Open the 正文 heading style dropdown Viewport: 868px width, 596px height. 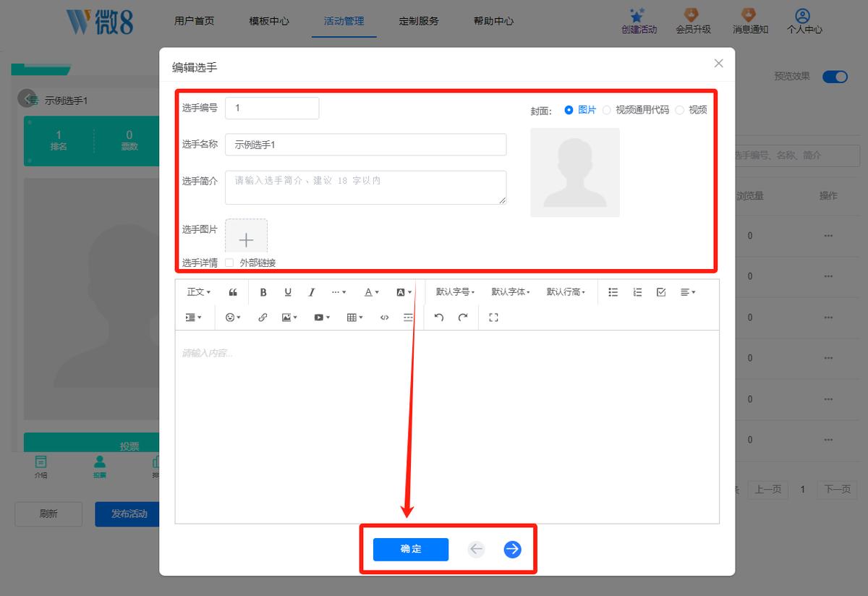coord(199,292)
